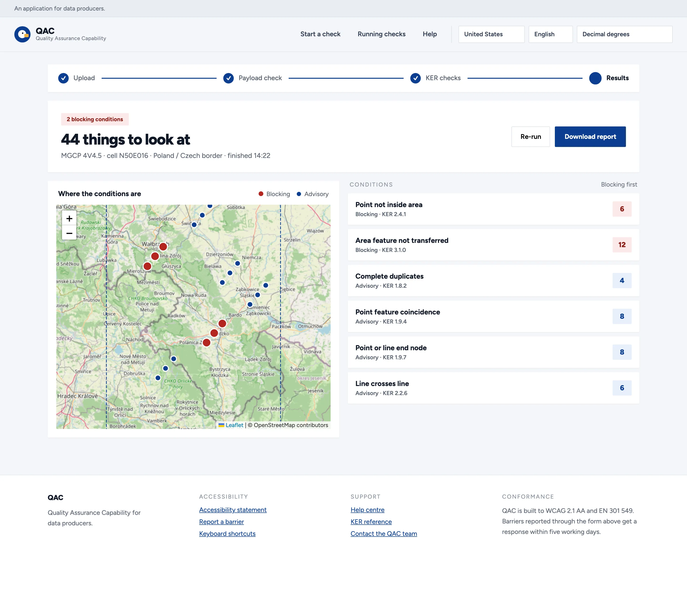Select the advisory marker near Ziębice
This screenshot has width=687, height=616.
pyautogui.click(x=266, y=285)
